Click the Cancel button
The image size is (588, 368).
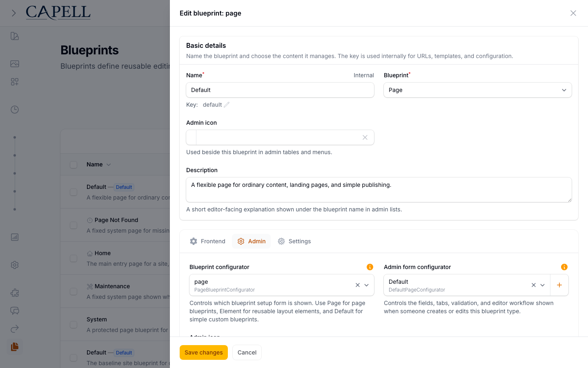tap(247, 352)
